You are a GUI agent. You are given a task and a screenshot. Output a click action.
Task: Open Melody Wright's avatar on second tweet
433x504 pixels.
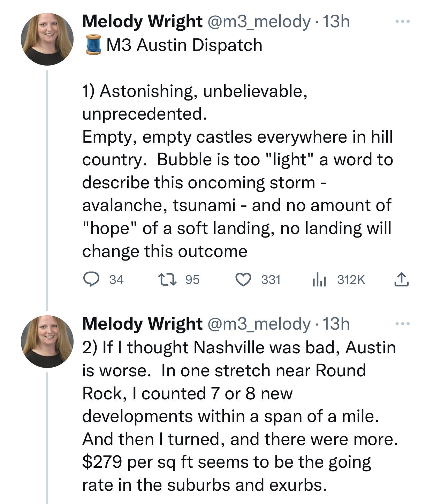[47, 341]
